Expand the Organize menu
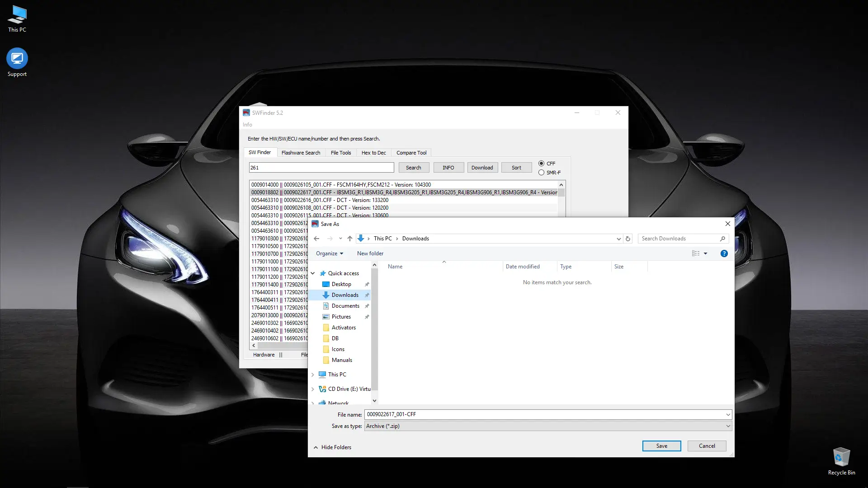The height and width of the screenshot is (488, 868). pos(329,253)
